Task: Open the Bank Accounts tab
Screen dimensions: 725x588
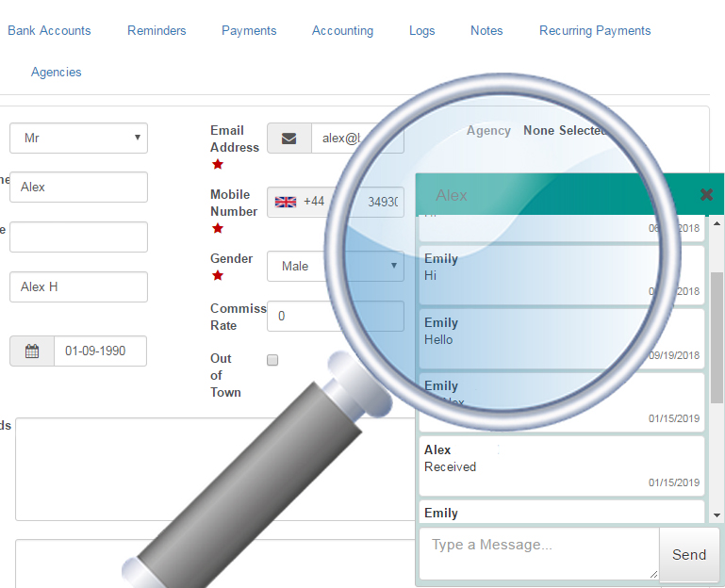Action: point(49,30)
